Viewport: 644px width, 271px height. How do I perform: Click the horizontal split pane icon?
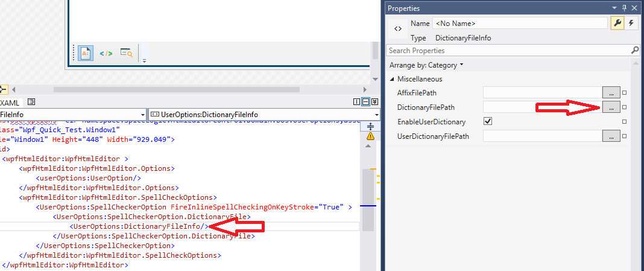coord(365,102)
